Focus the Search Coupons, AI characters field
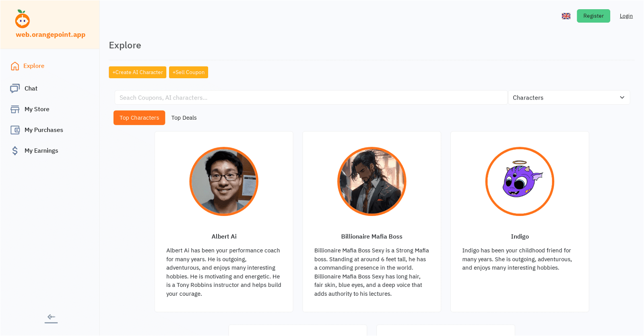Screen dimensions: 644x336 coord(311,97)
